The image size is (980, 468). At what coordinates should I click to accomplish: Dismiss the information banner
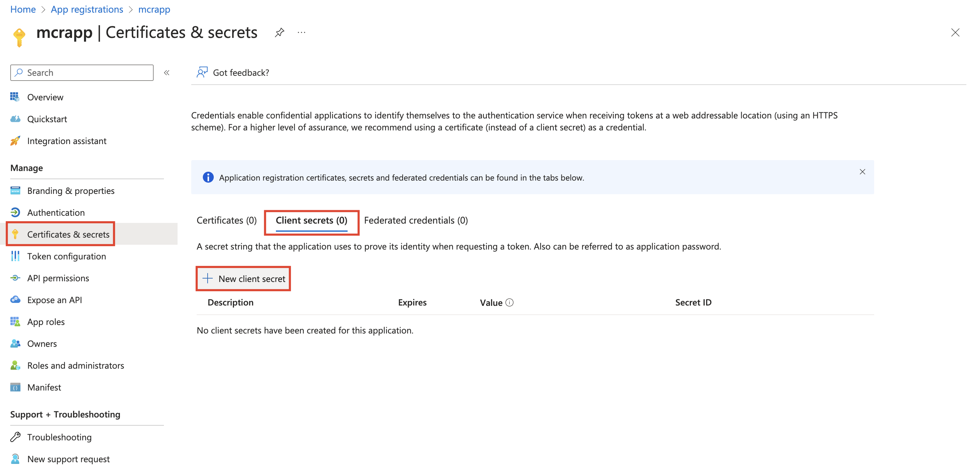[862, 172]
